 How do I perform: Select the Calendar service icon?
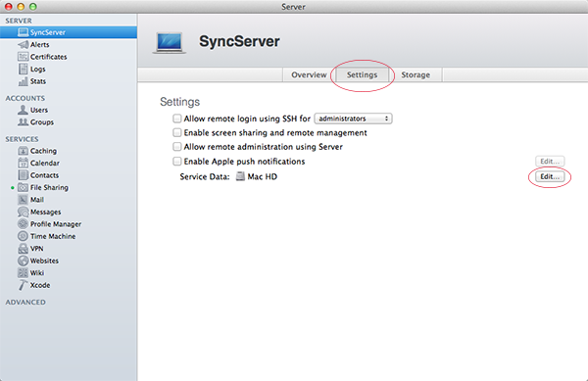tap(23, 163)
